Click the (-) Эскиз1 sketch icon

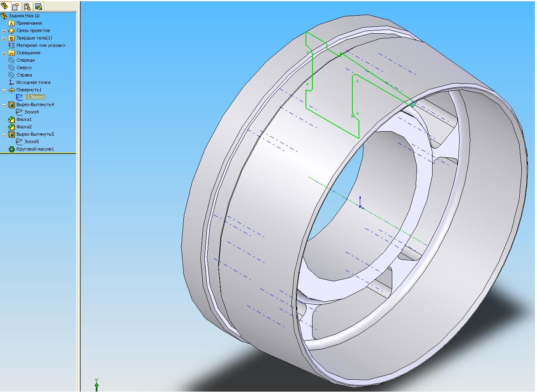19,97
